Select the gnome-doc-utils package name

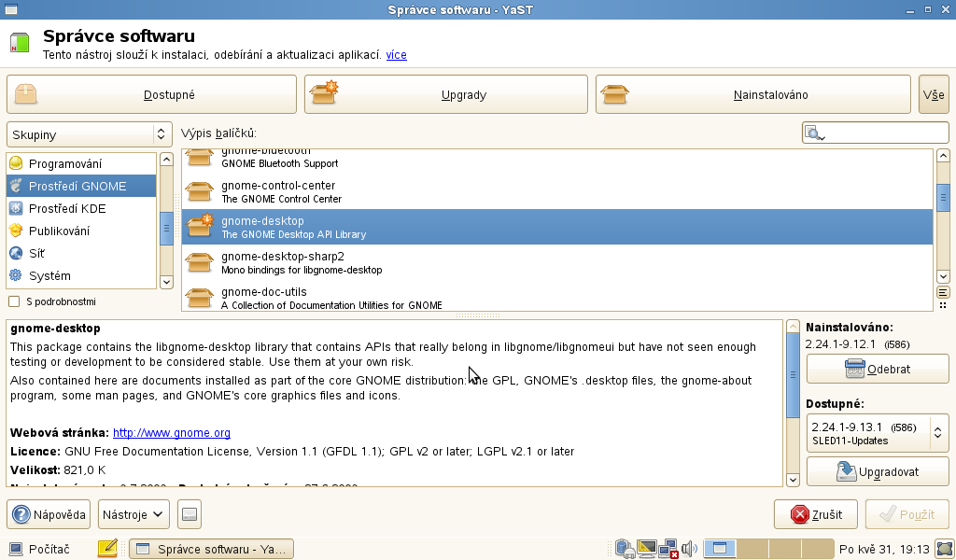tap(263, 292)
